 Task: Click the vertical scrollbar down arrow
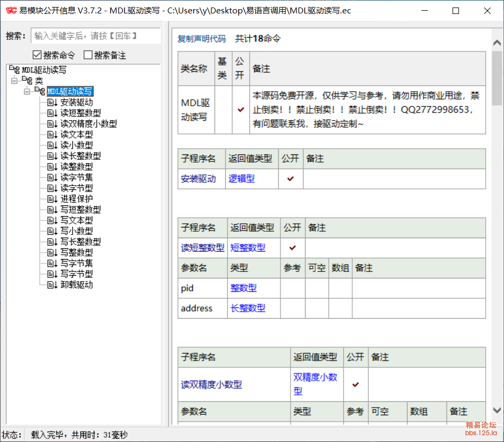(x=497, y=410)
